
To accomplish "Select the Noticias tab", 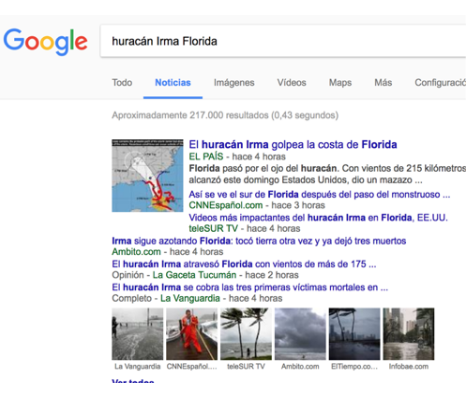I will click(x=173, y=83).
